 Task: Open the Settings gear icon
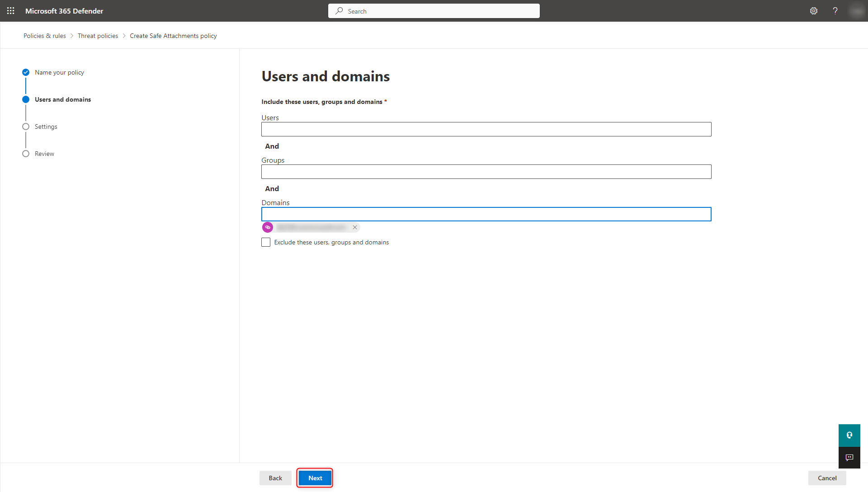pos(814,10)
